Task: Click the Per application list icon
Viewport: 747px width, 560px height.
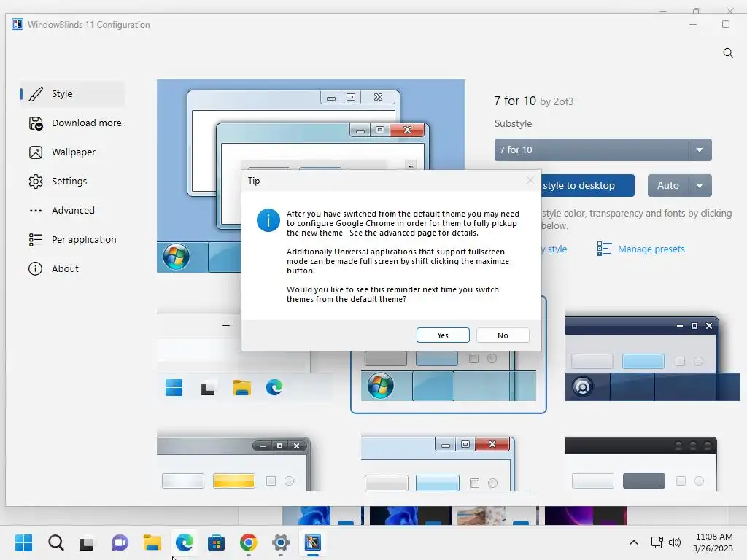Action: [x=36, y=239]
